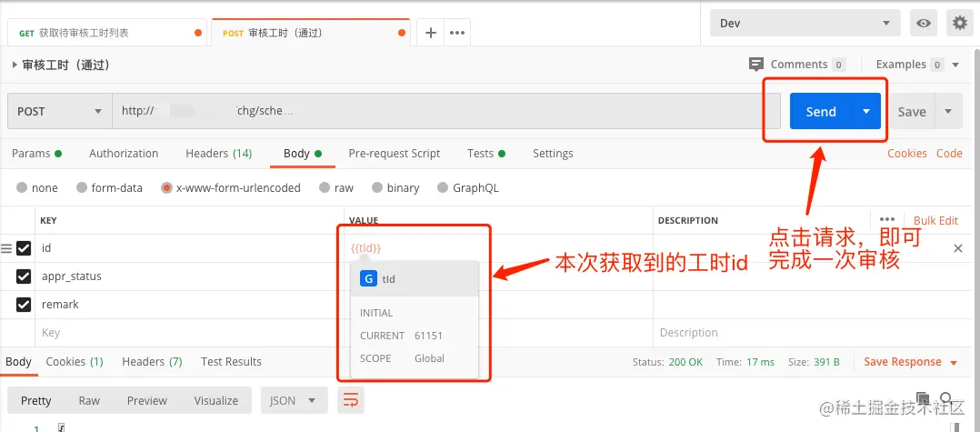The height and width of the screenshot is (432, 980).
Task: Click the response time 17 ms
Action: 760,362
